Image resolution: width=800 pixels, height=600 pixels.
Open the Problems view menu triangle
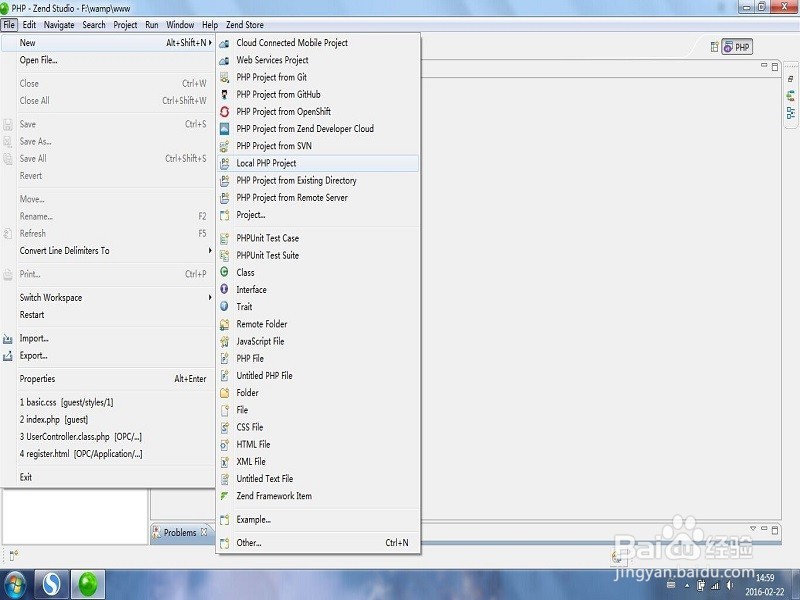[x=753, y=529]
